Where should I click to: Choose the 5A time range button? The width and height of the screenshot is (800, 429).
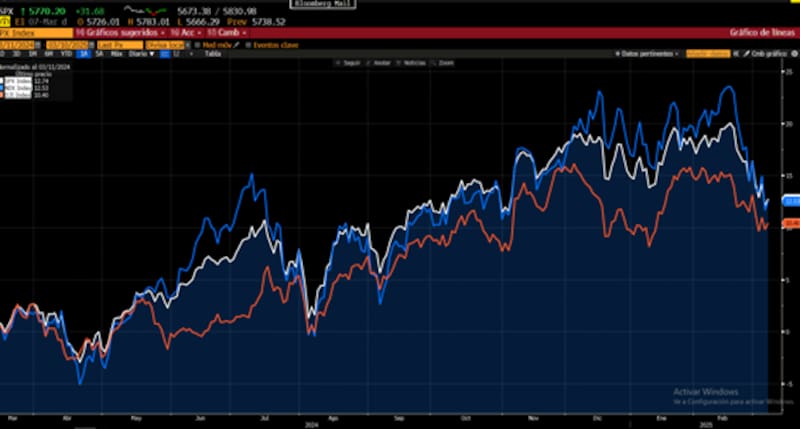pos(100,54)
